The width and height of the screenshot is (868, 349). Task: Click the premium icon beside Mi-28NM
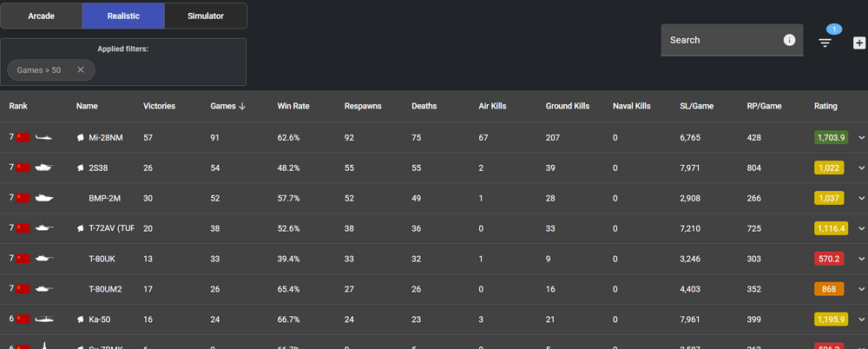coord(80,137)
